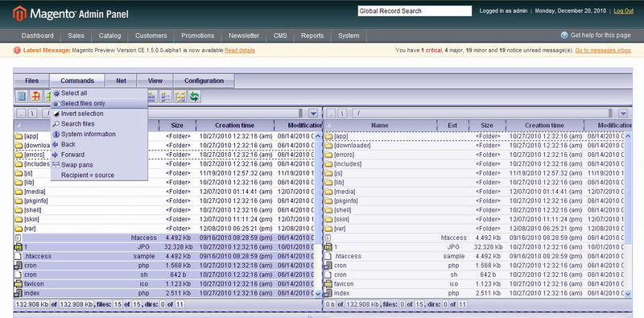Click right pane root '\' button

(343, 114)
